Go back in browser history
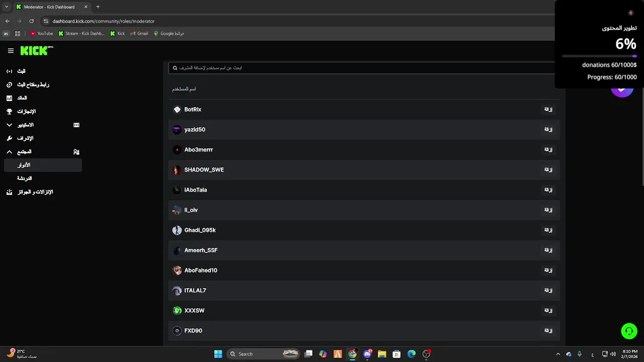The image size is (644, 362). click(x=8, y=21)
